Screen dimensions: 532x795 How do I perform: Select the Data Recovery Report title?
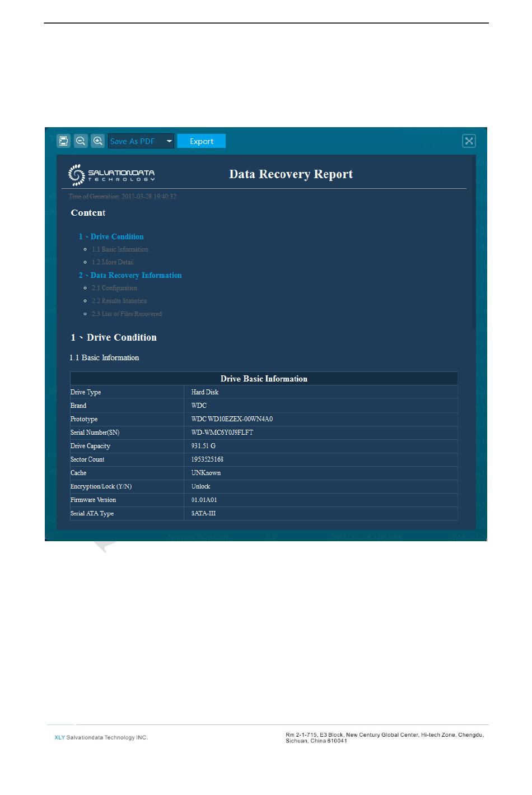[x=291, y=174]
